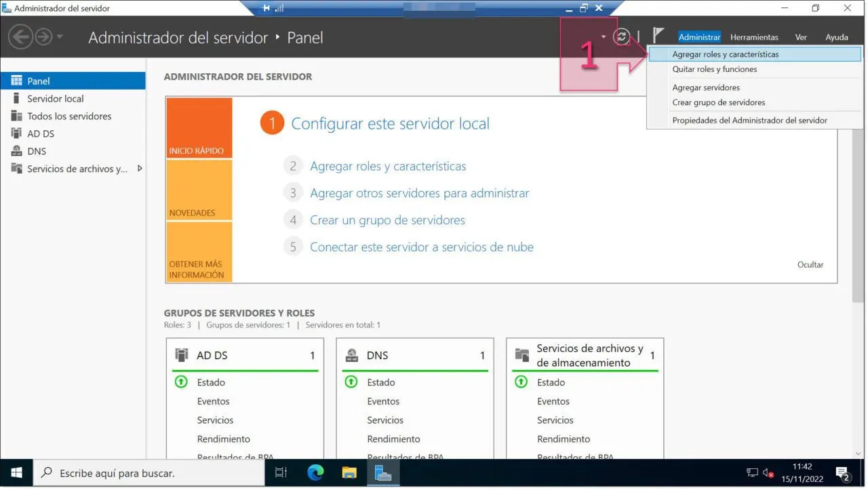Screen dimensions: 868x490
Task: Open DNS in the left sidebar
Action: (x=37, y=151)
